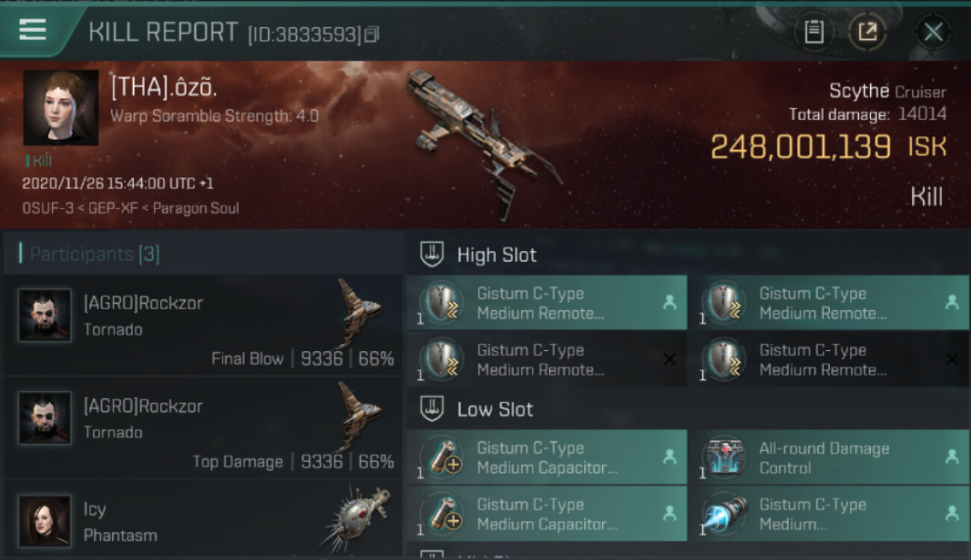This screenshot has height=560, width=971.
Task: Open the hamburger menu
Action: pos(32,30)
